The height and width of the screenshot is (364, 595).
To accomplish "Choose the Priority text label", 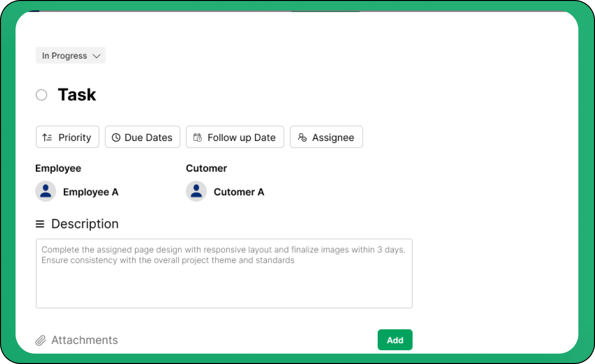I will (75, 137).
